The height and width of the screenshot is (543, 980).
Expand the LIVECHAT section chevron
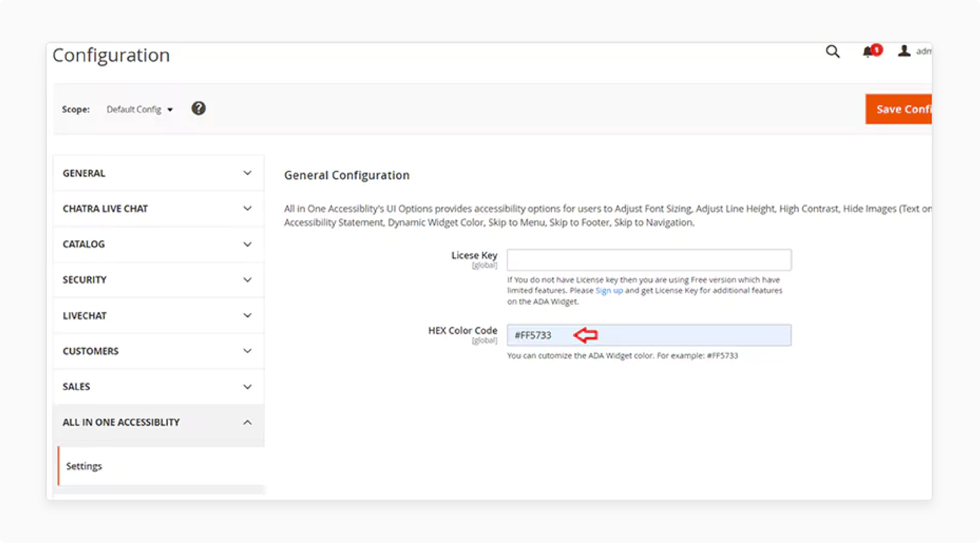click(x=247, y=316)
